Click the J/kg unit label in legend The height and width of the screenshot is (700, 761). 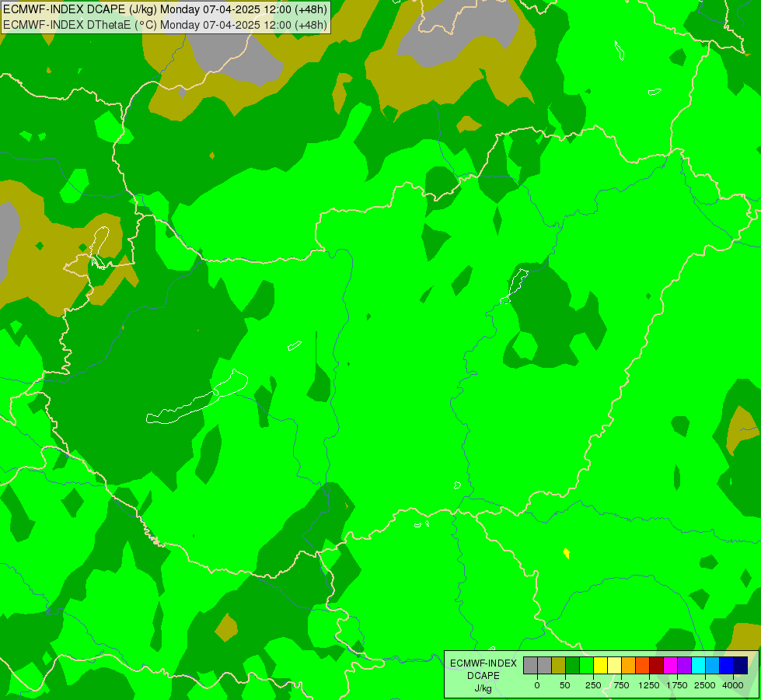[x=483, y=688]
